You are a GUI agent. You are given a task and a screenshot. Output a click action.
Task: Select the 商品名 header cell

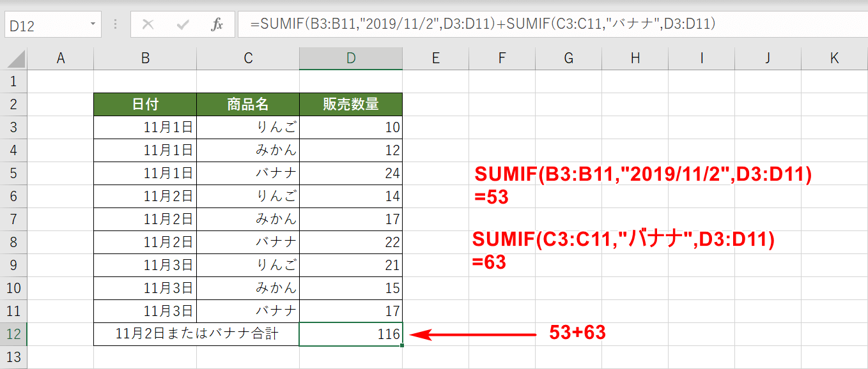point(247,104)
